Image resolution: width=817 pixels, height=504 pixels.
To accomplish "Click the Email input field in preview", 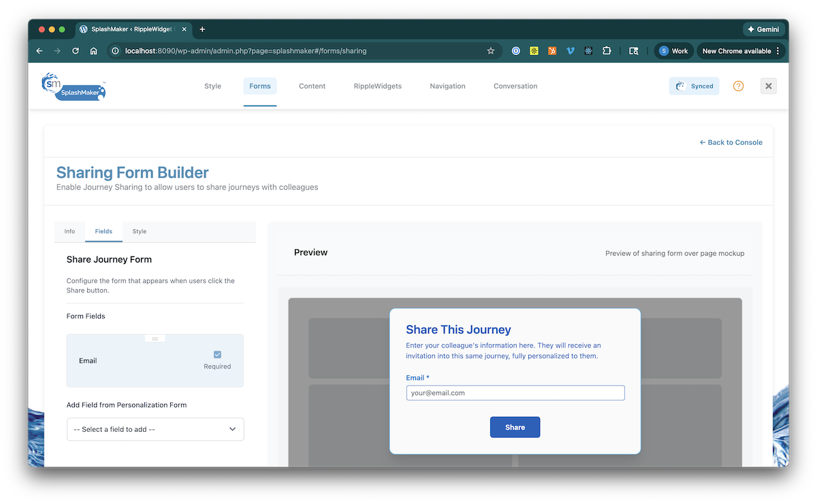I will pyautogui.click(x=515, y=393).
